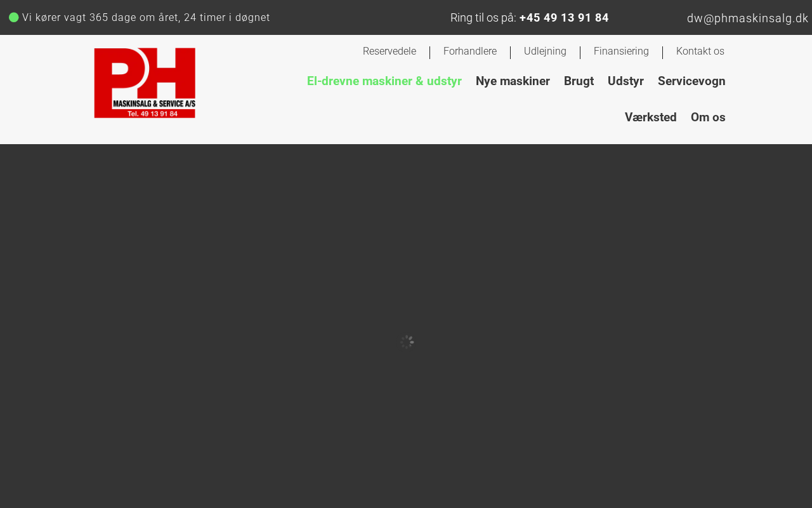Select El-drevne maskiner & udstyr menu

(x=384, y=81)
